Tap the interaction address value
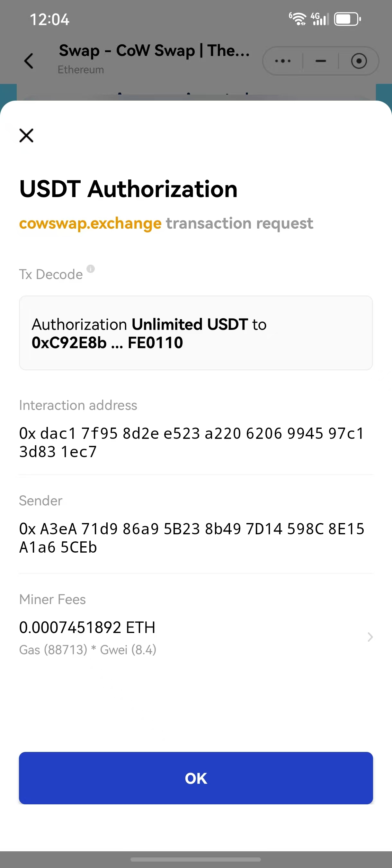 (192, 442)
